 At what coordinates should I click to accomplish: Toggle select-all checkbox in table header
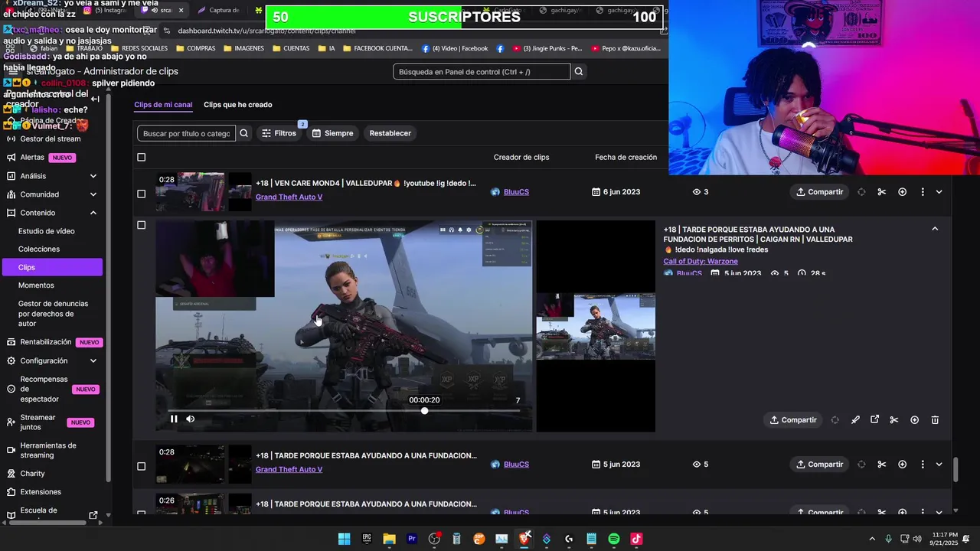(141, 158)
